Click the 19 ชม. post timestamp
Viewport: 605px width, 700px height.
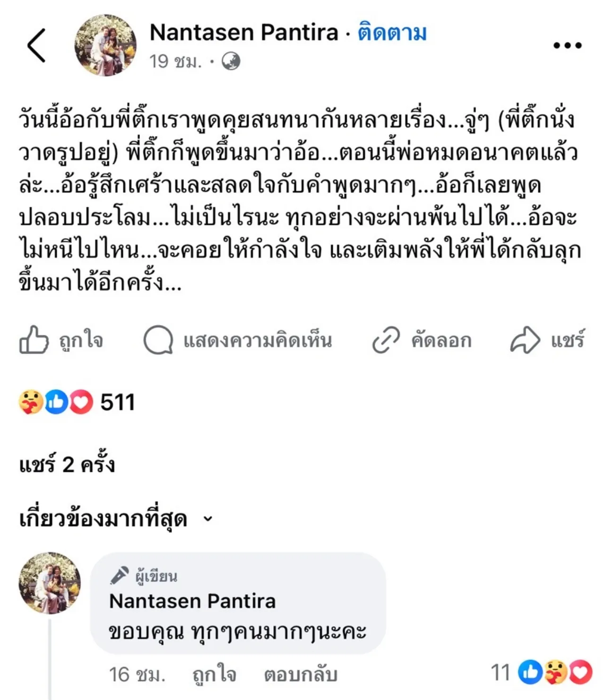pos(175,61)
